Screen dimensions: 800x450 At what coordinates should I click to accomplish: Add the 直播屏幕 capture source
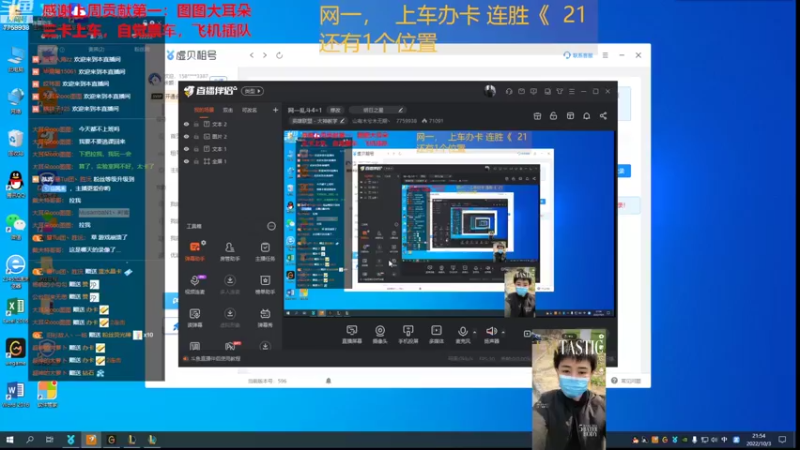[352, 334]
